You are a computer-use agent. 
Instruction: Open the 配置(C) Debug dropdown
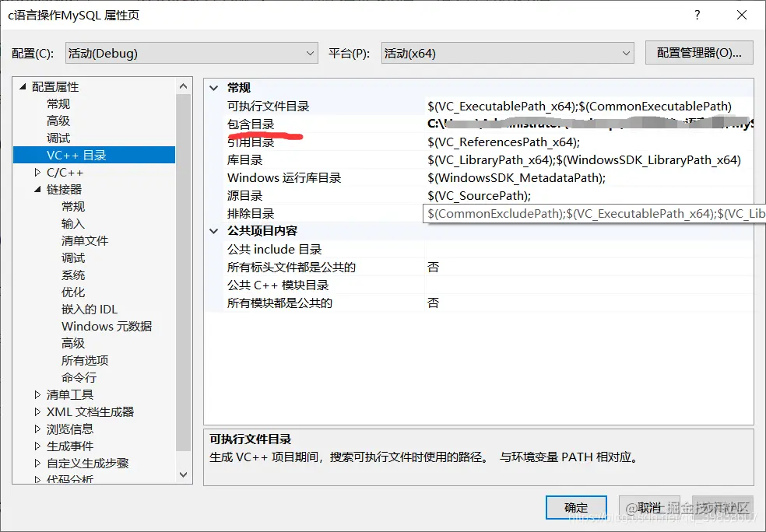click(x=191, y=53)
